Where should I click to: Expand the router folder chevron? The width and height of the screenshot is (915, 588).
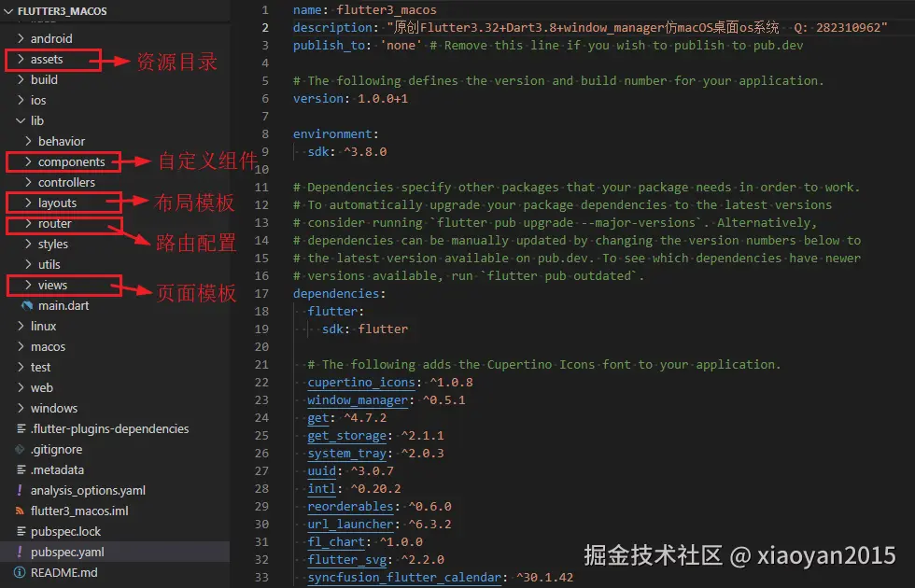[29, 223]
